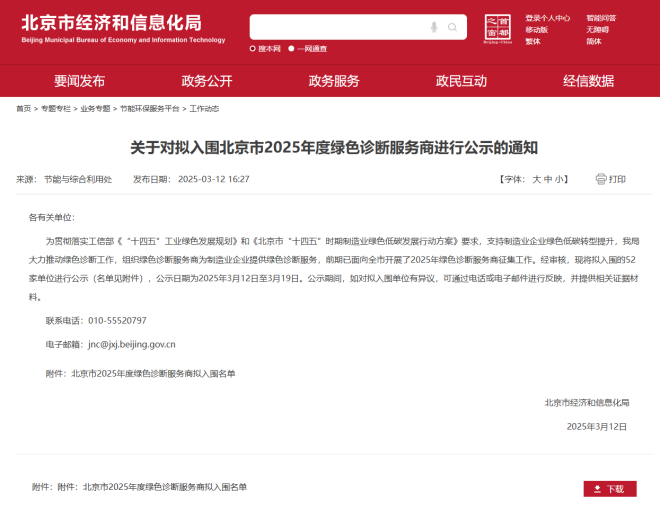Image resolution: width=660 pixels, height=511 pixels.
Task: Set font size to 大
Action: pyautogui.click(x=536, y=179)
